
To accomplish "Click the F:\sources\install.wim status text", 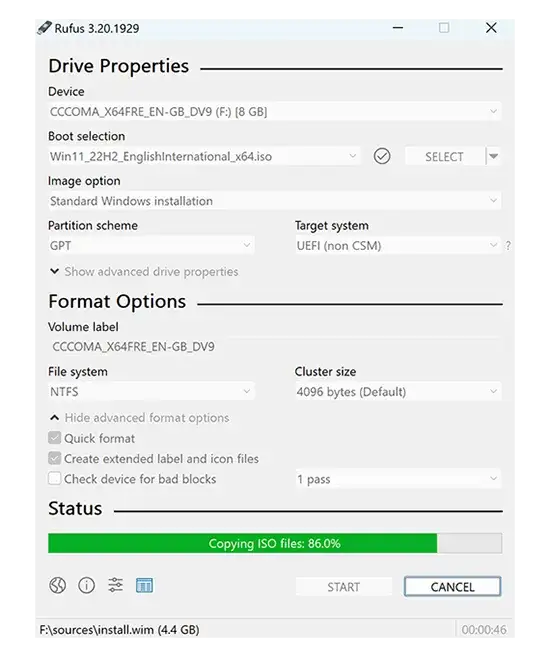I will pyautogui.click(x=119, y=629).
